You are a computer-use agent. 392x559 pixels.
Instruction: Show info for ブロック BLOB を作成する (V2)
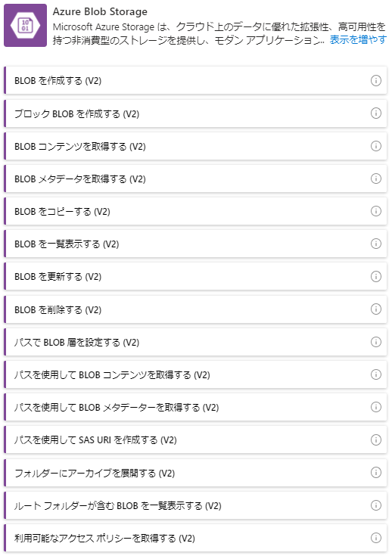tap(375, 113)
